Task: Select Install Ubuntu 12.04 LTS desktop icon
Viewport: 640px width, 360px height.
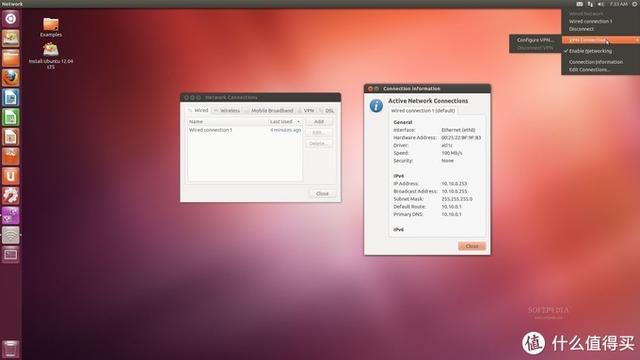Action: tap(51, 56)
